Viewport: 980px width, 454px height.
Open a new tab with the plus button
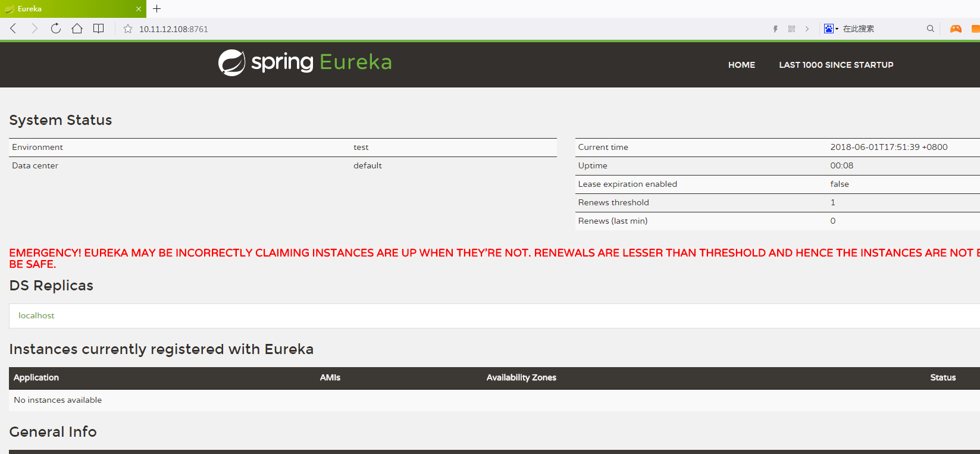(157, 9)
